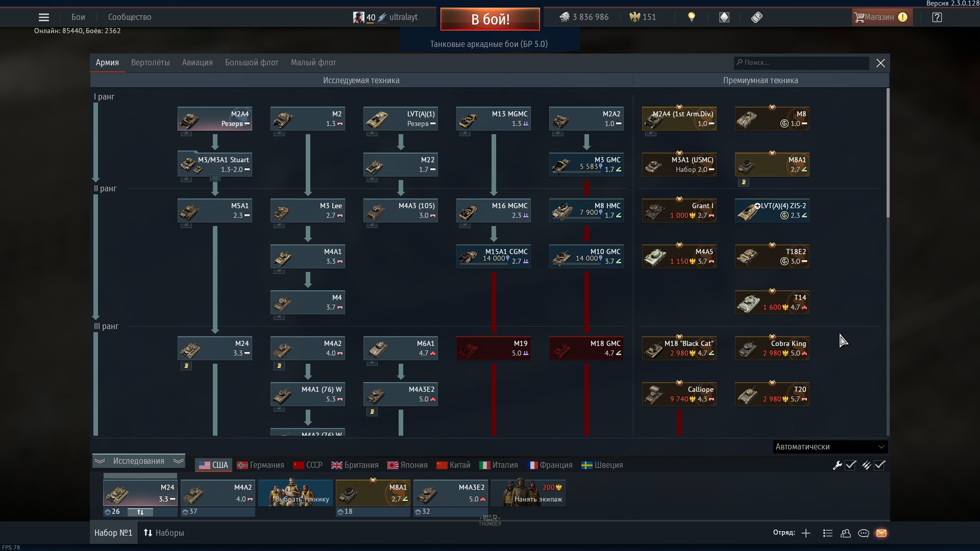The height and width of the screenshot is (551, 980).
Task: Open the chat speech bubble icon
Action: (x=864, y=533)
